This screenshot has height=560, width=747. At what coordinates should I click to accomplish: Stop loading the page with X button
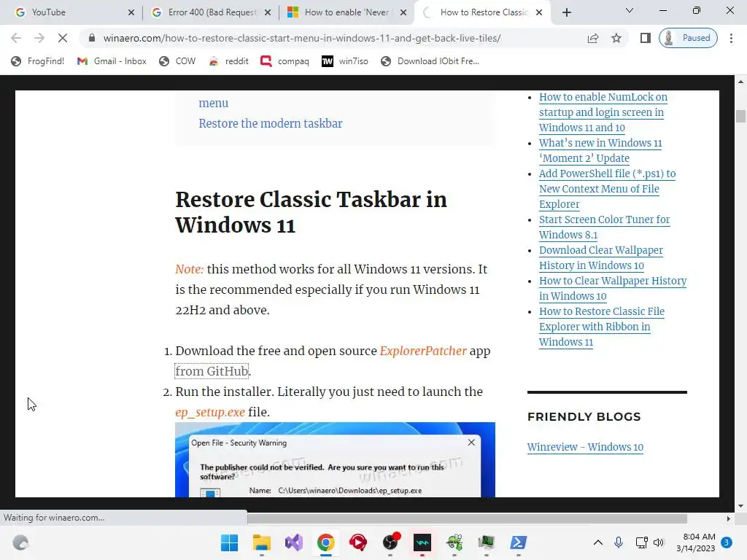coord(63,38)
